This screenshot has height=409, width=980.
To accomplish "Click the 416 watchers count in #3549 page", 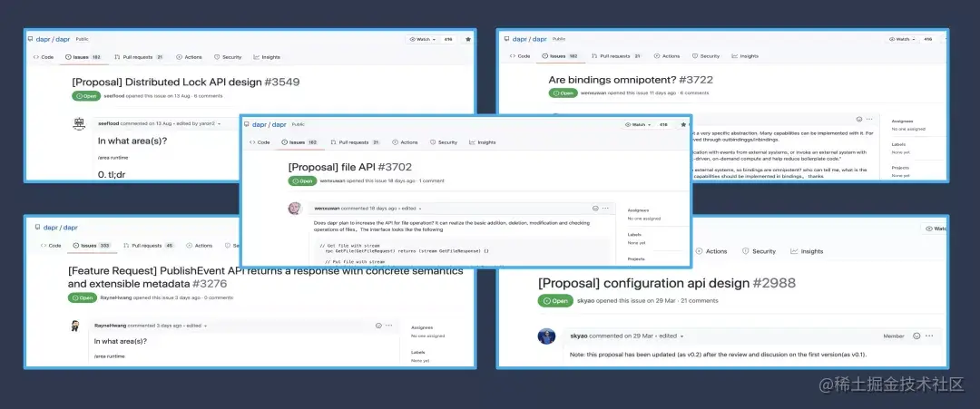I will [448, 39].
